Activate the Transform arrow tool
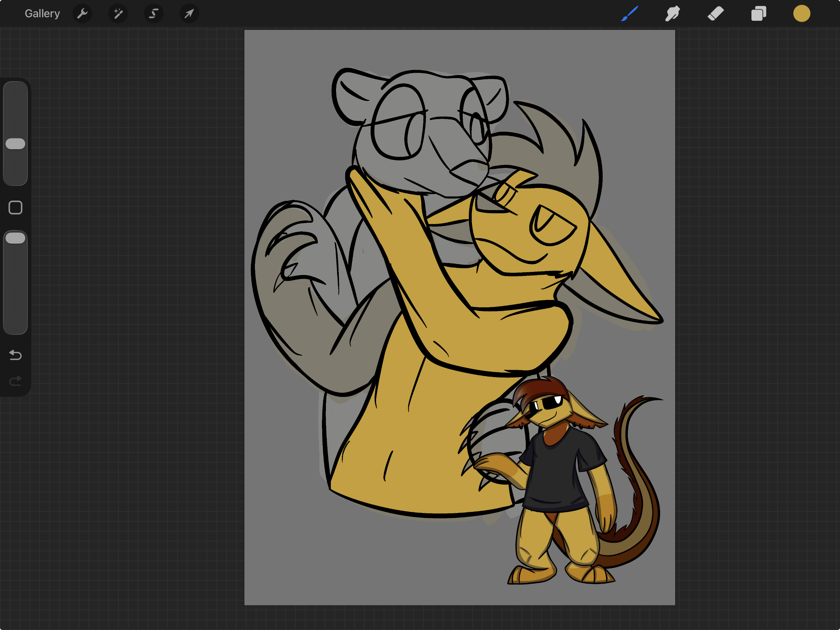Screen dimensions: 840x630 [x=189, y=14]
